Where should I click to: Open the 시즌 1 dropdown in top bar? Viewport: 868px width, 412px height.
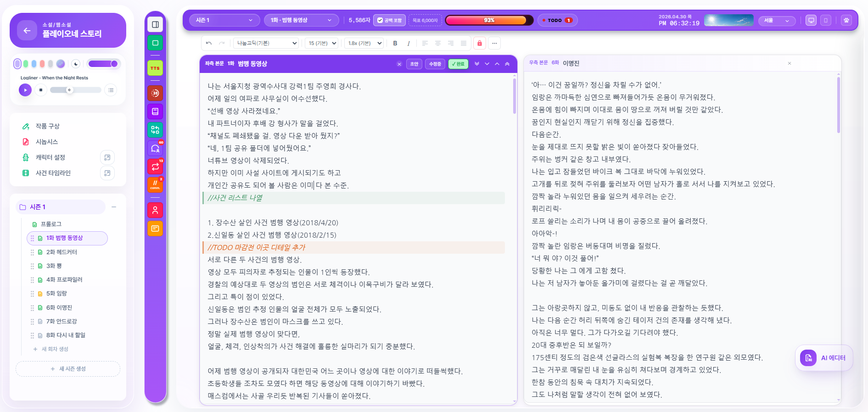224,20
